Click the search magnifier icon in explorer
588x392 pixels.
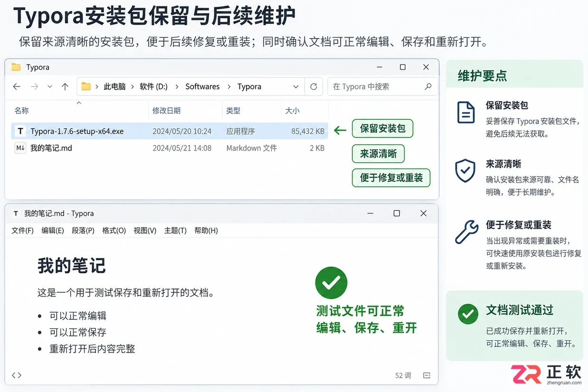coord(428,86)
